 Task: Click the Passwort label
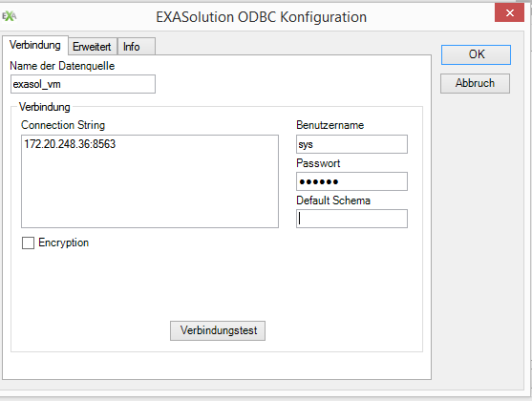tap(318, 163)
